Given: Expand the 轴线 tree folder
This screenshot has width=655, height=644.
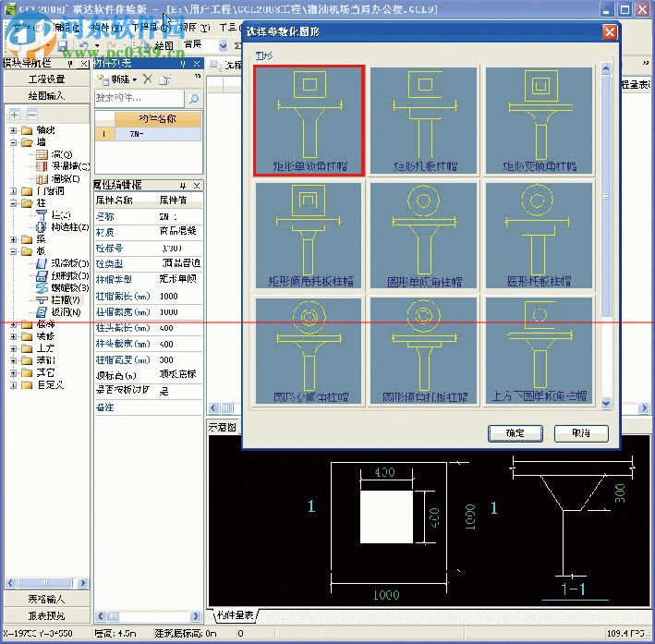Looking at the screenshot, I should pos(14,130).
